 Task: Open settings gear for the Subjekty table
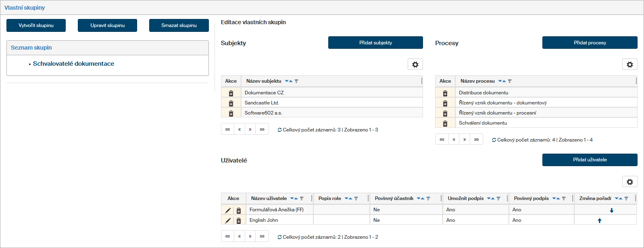pyautogui.click(x=415, y=65)
